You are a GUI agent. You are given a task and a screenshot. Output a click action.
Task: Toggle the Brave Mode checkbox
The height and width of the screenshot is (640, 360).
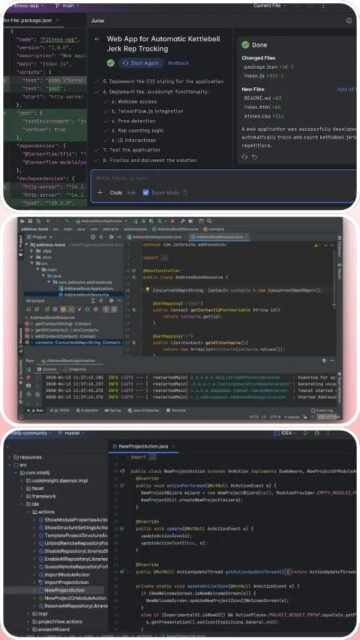coord(146,193)
